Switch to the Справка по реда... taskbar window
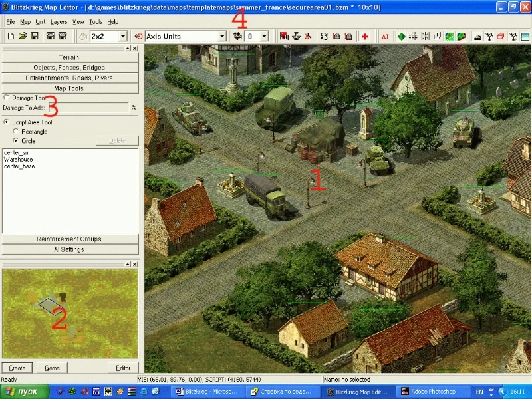 point(283,392)
